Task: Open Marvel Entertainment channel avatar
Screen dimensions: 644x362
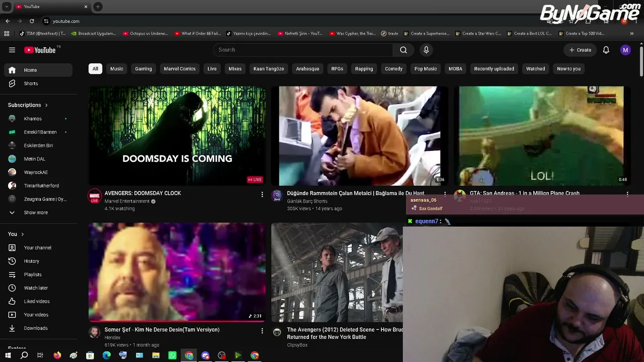Action: pyautogui.click(x=94, y=196)
